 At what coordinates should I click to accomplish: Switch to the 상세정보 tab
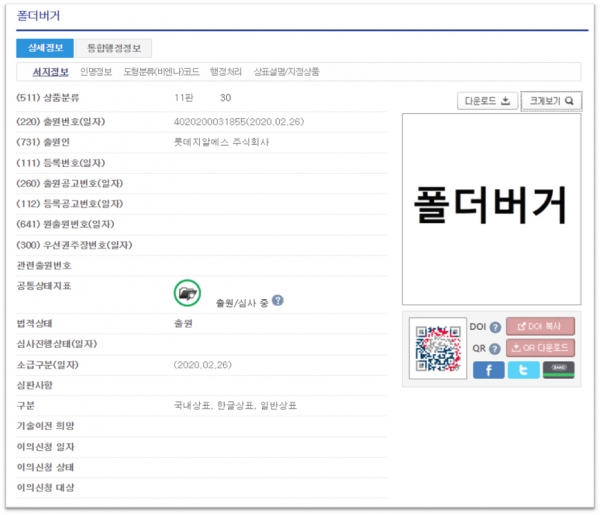pyautogui.click(x=45, y=48)
